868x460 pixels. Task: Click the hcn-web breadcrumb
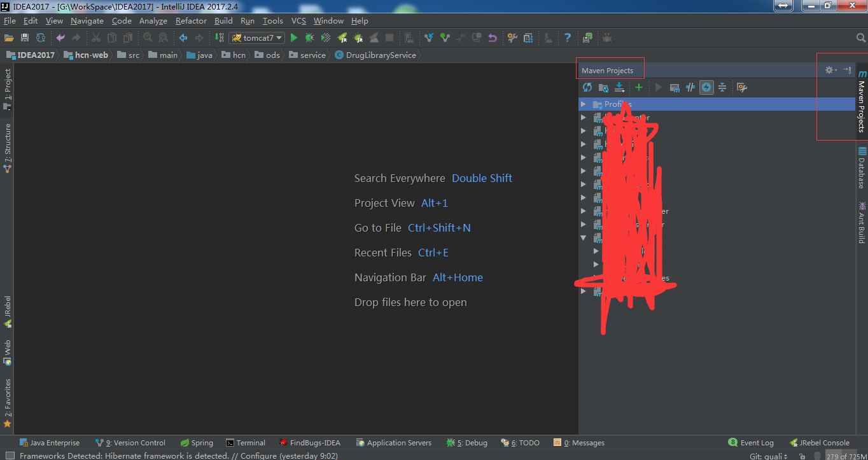click(x=85, y=55)
